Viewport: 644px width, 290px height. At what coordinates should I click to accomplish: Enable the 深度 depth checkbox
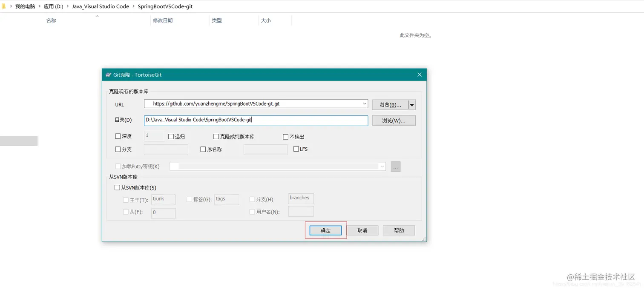point(118,136)
